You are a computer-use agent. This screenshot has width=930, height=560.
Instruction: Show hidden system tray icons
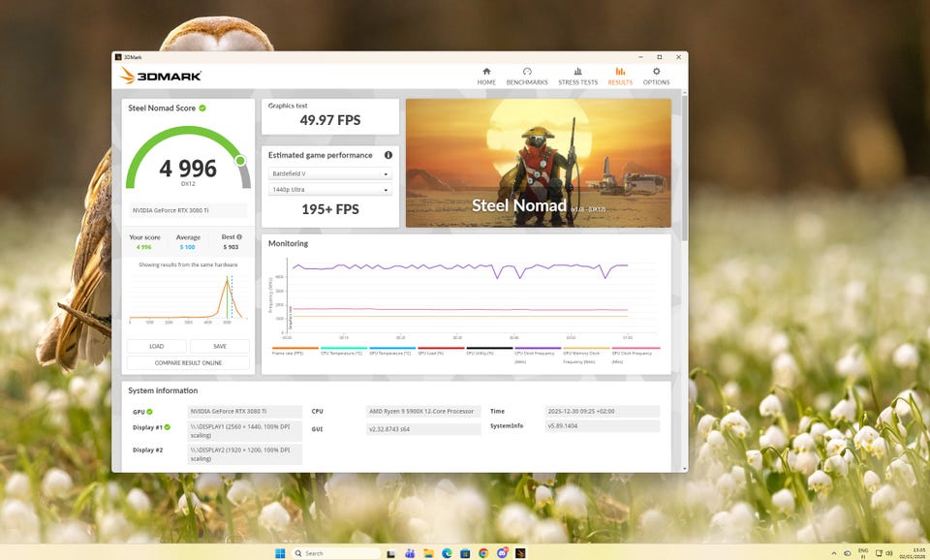point(834,553)
